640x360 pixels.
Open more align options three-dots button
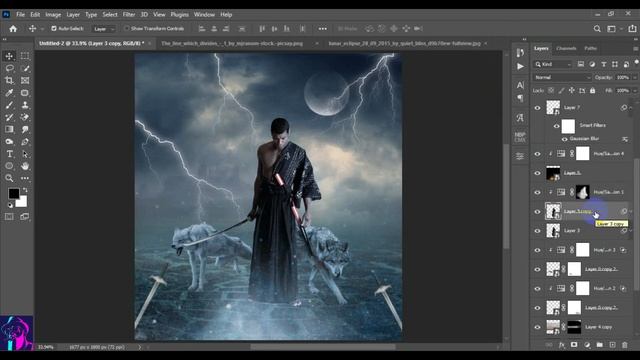[x=322, y=29]
